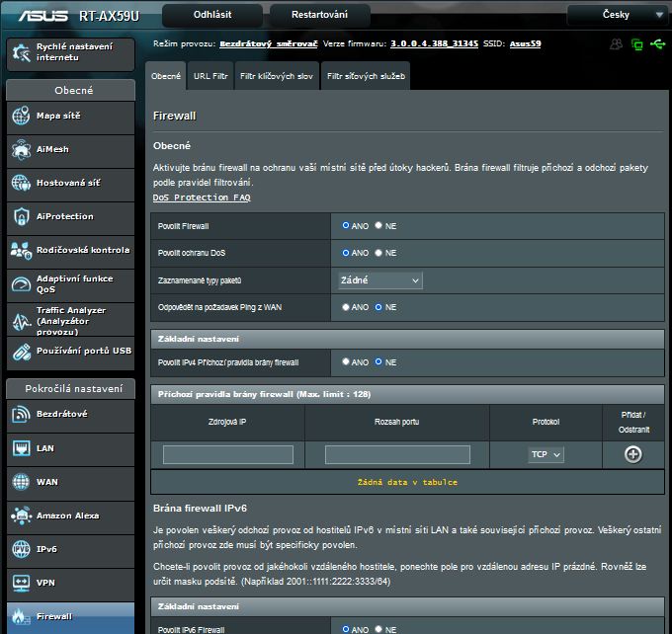Click the Zdrojová IP input field
The image size is (672, 634).
click(x=228, y=454)
